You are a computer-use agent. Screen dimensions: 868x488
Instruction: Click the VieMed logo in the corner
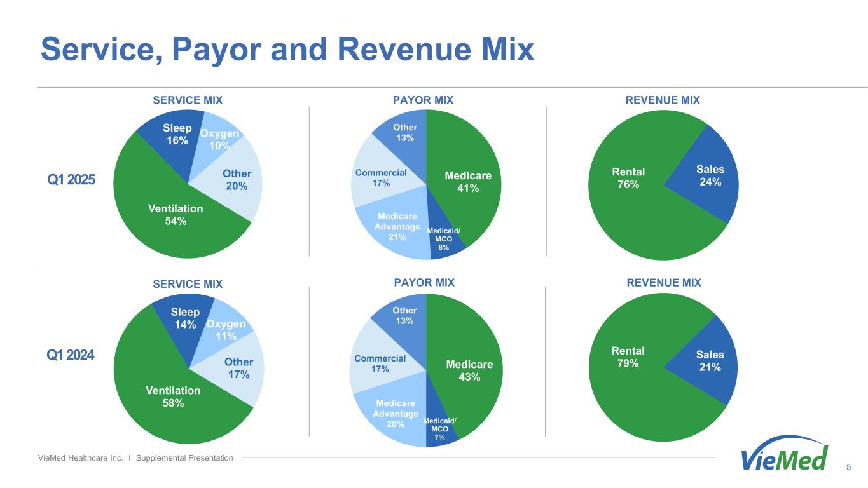785,455
